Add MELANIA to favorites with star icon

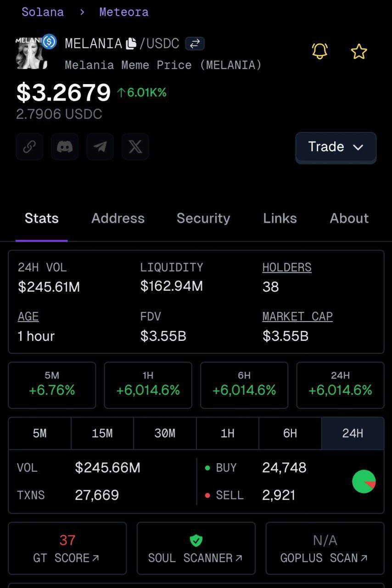[x=359, y=51]
